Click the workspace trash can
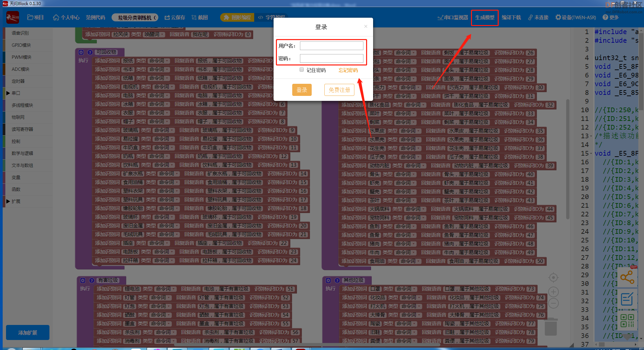The width and height of the screenshot is (644, 350). pyautogui.click(x=551, y=326)
